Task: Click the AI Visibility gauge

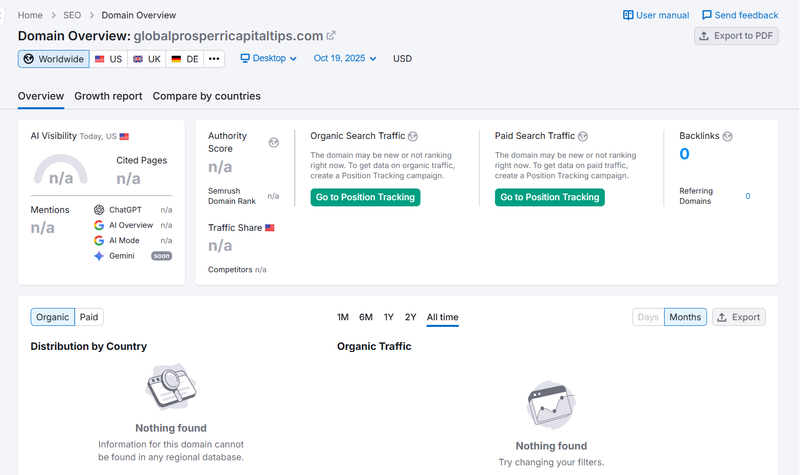Action: pyautogui.click(x=61, y=169)
